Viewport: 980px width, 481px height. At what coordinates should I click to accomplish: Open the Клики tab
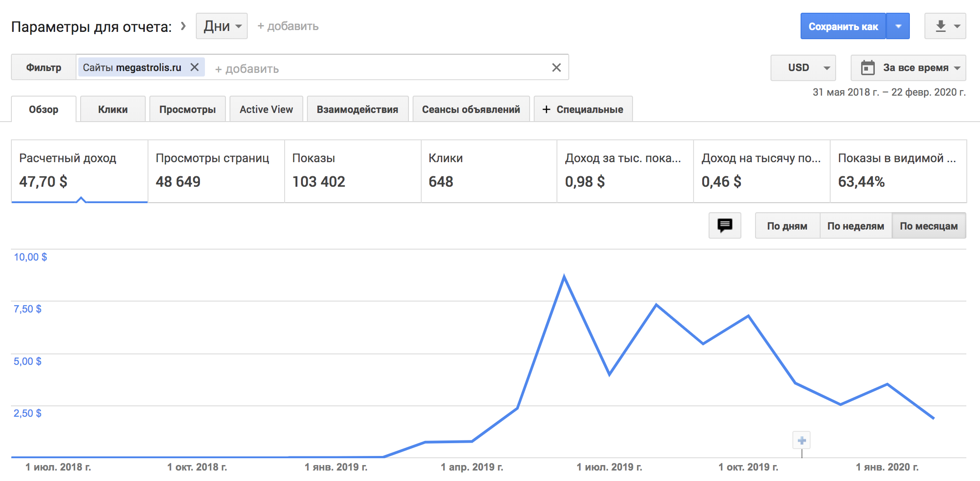click(x=112, y=109)
